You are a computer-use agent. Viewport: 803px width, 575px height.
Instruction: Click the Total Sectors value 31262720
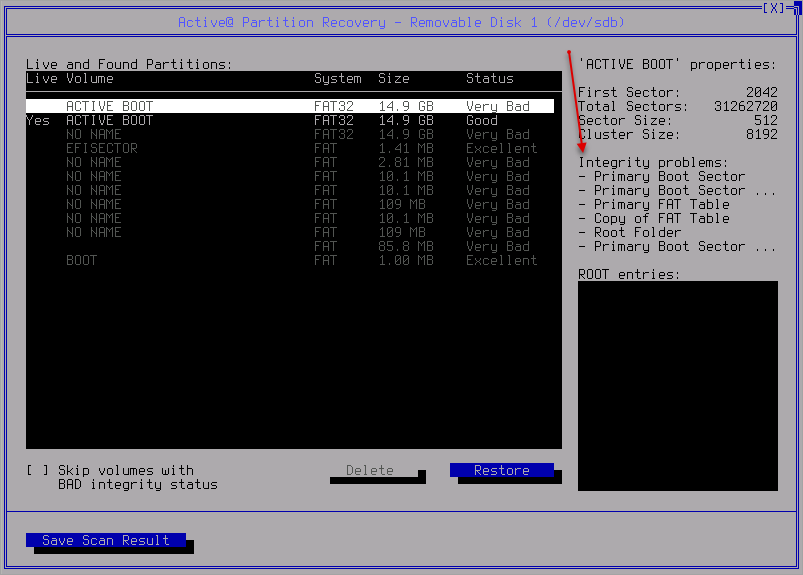(746, 106)
